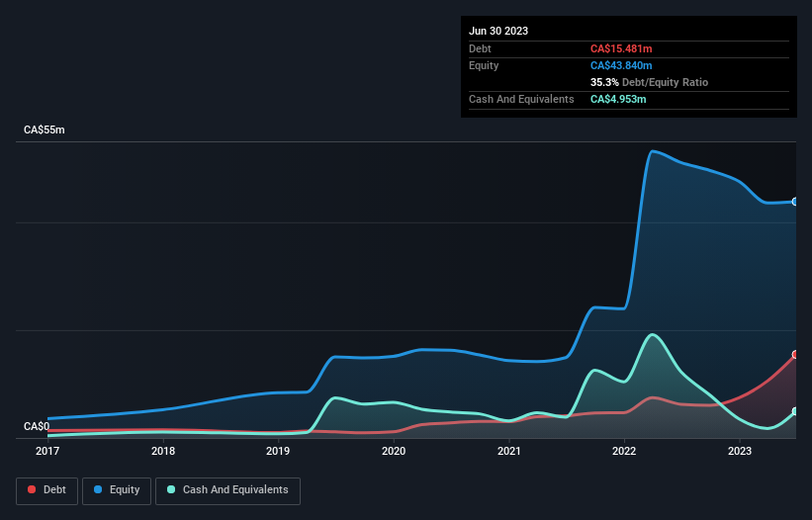The image size is (812, 520).
Task: Toggle Cash And Equivalents legend button
Action: click(x=227, y=490)
